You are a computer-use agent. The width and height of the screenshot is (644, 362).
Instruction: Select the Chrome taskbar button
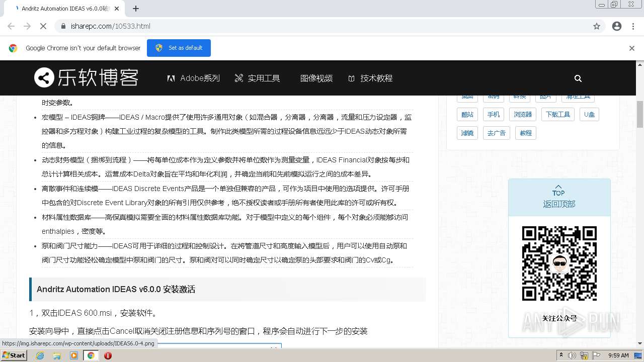pyautogui.click(x=91, y=355)
